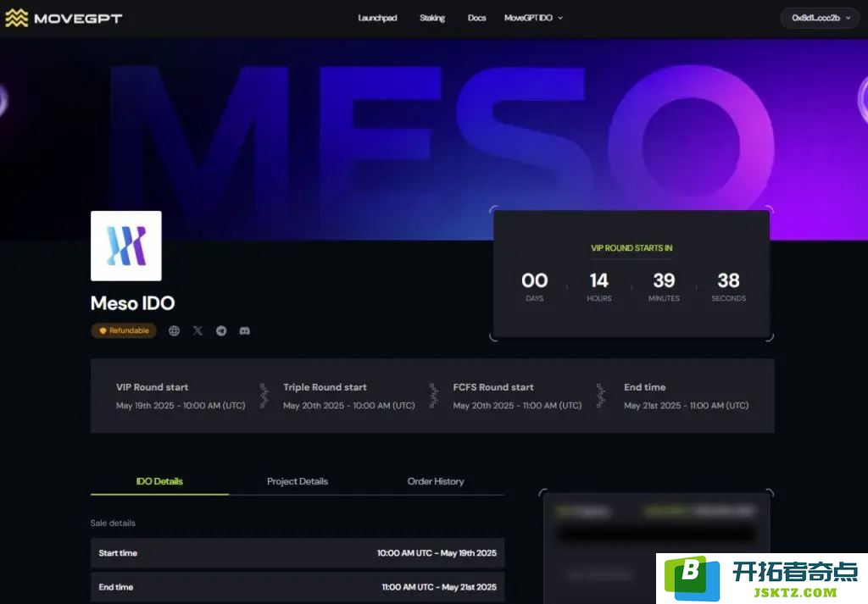Select the IDO Details tab

159,481
